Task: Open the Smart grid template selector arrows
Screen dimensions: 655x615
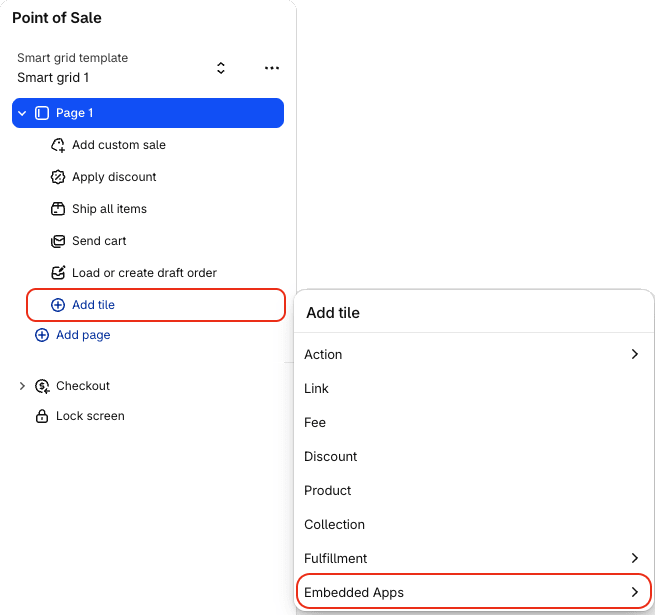Action: [x=221, y=68]
